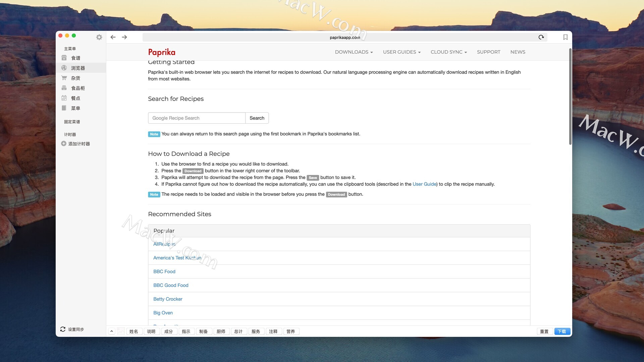Expand the DOWNLOADS dropdown

pos(354,52)
